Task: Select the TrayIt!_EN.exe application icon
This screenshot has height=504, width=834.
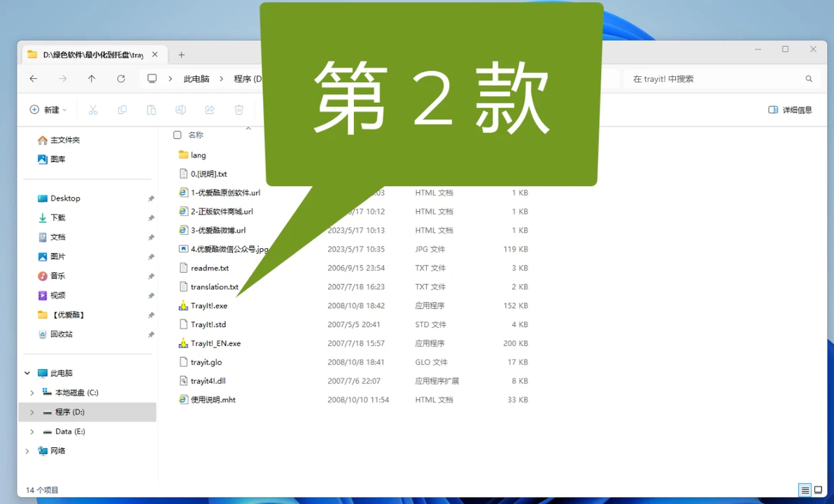Action: pos(183,343)
